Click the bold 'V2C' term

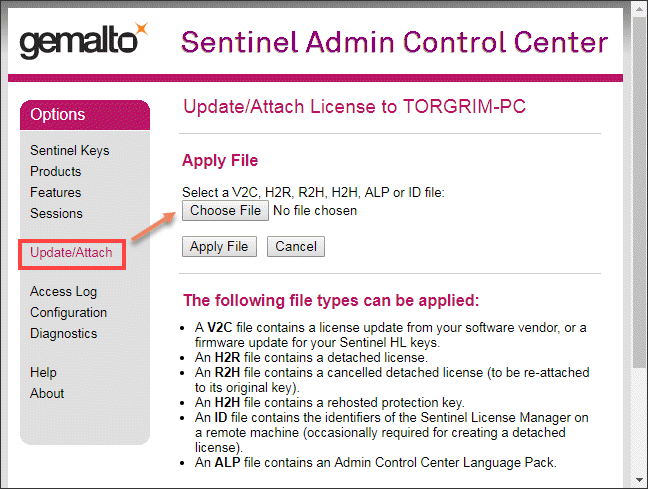tap(219, 327)
